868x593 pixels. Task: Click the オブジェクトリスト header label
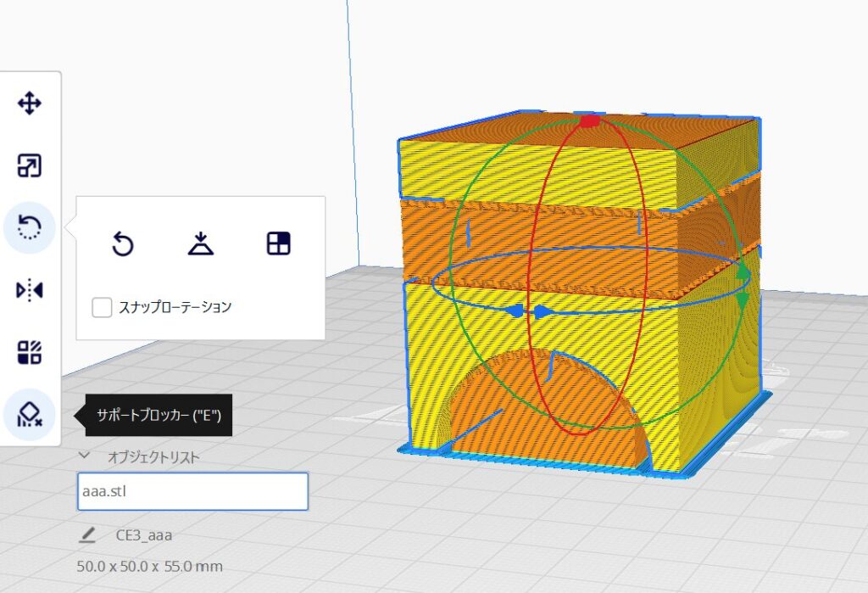tap(153, 456)
